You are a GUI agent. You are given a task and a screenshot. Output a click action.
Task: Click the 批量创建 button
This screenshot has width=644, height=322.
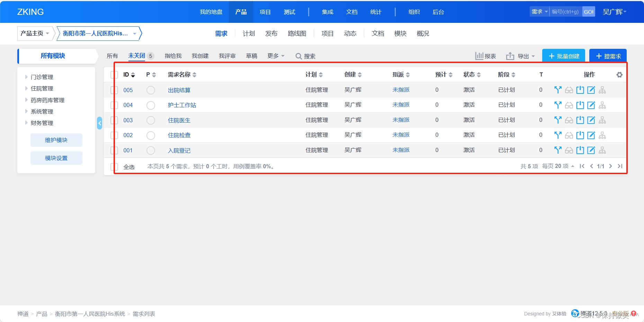564,56
